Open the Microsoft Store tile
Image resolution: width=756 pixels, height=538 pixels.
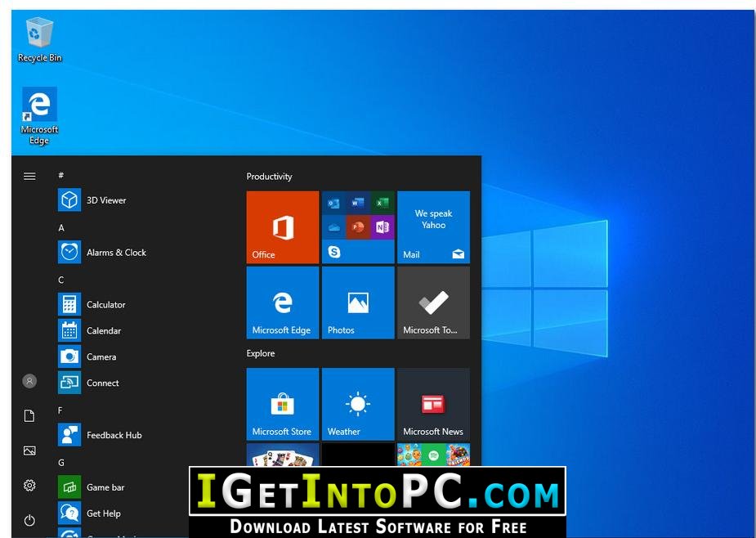[x=283, y=405]
